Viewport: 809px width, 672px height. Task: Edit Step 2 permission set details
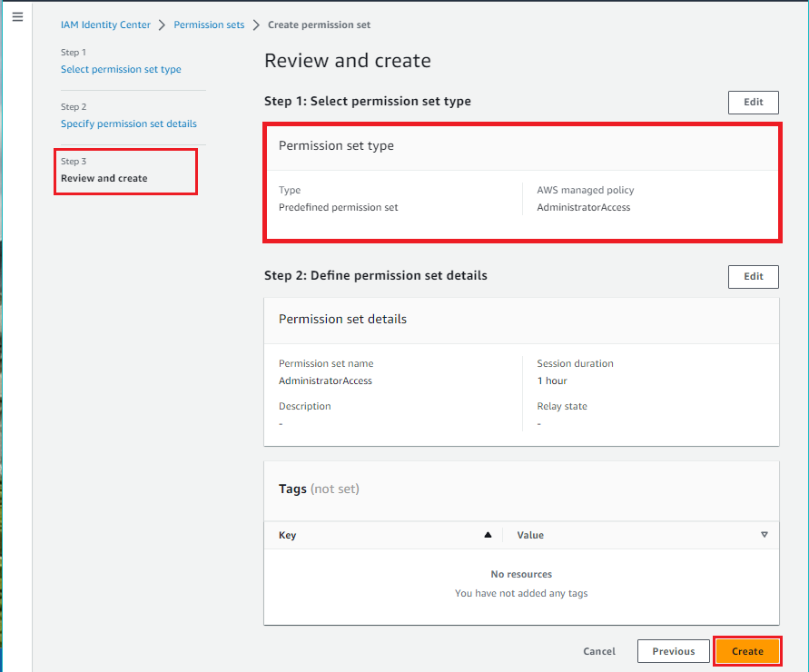(754, 277)
